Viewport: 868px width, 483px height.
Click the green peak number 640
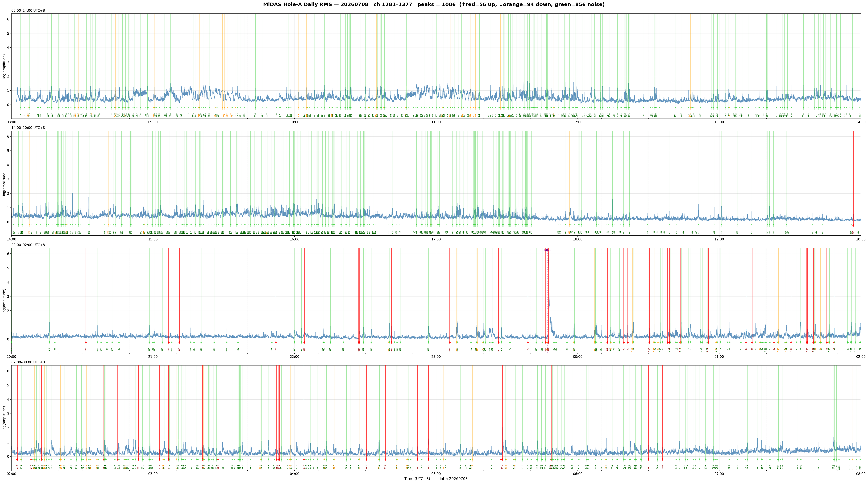point(214,350)
